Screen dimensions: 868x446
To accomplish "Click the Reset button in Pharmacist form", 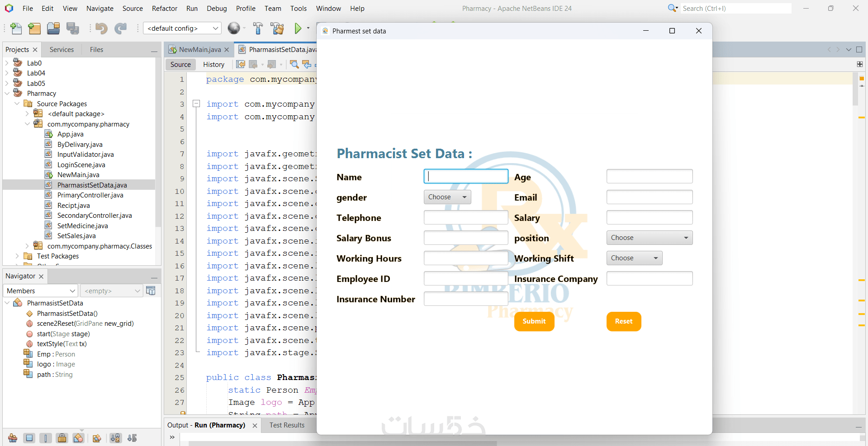I will 624,321.
